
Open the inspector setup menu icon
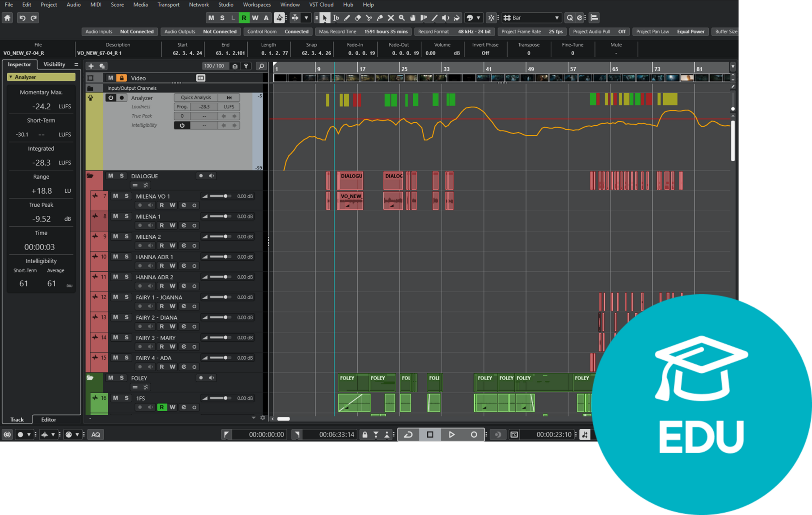pos(76,65)
